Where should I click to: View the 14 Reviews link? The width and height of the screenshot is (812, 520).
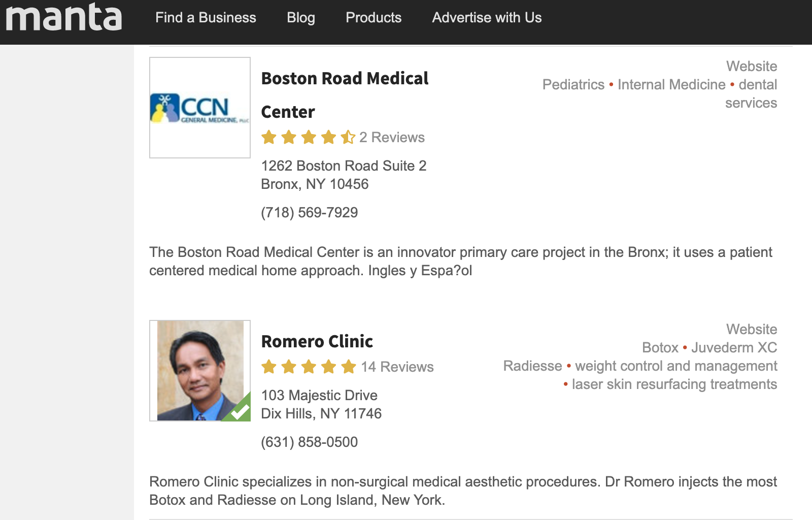397,367
